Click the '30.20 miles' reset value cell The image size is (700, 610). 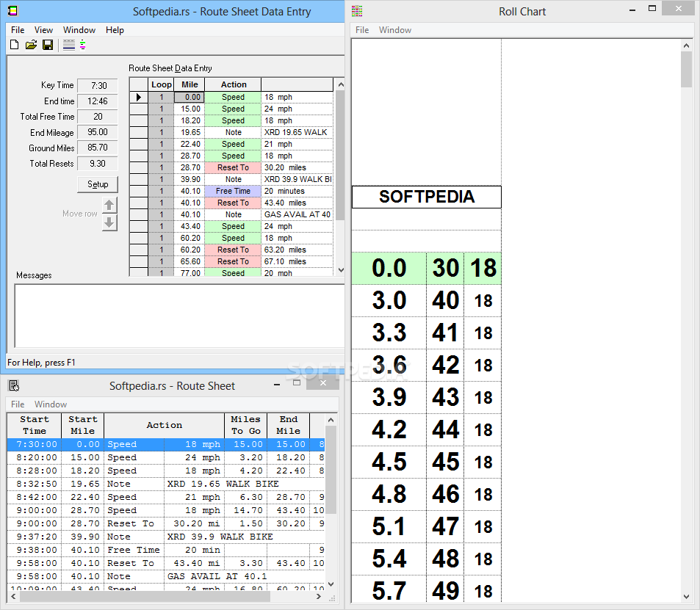[x=297, y=167]
